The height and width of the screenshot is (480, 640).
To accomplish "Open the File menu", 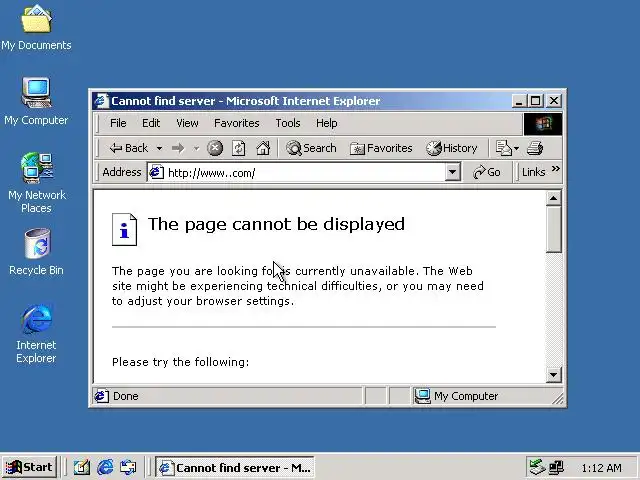I will click(x=118, y=123).
